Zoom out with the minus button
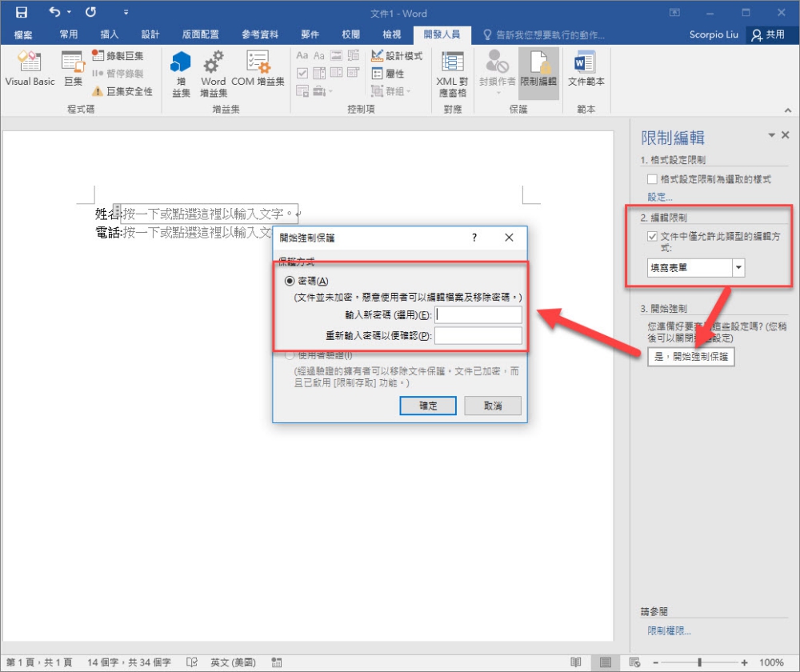This screenshot has height=672, width=800. click(x=656, y=662)
